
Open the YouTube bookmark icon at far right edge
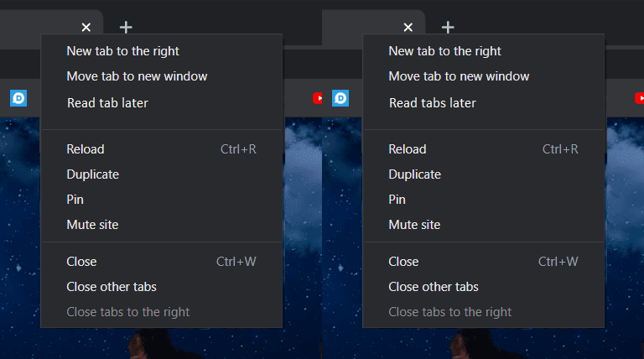pos(640,98)
